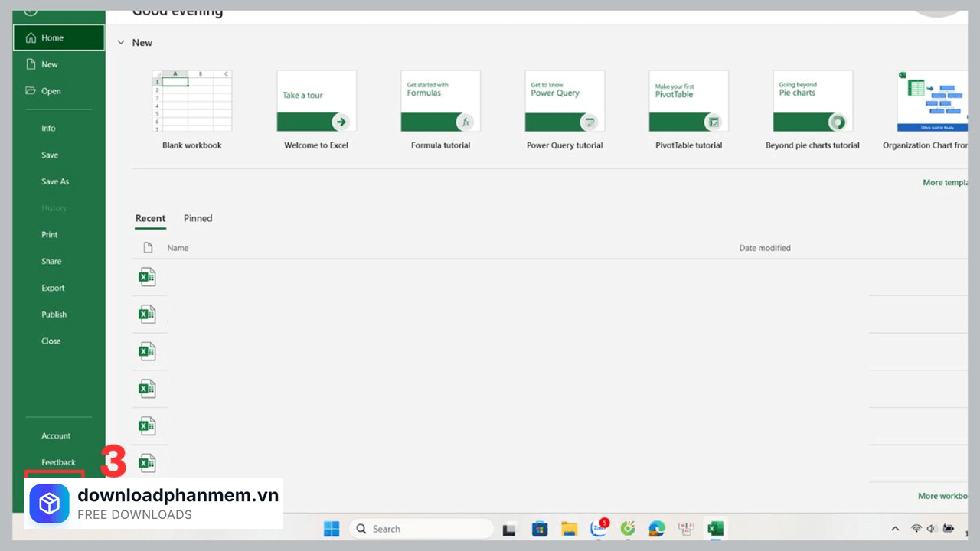
Task: Open the Account page
Action: click(56, 435)
